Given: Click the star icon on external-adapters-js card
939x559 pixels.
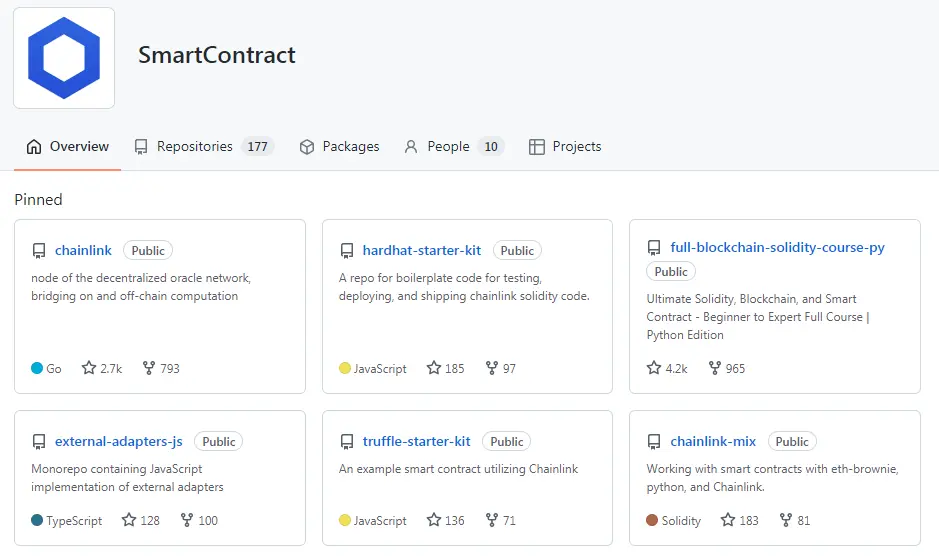Looking at the screenshot, I should 129,520.
